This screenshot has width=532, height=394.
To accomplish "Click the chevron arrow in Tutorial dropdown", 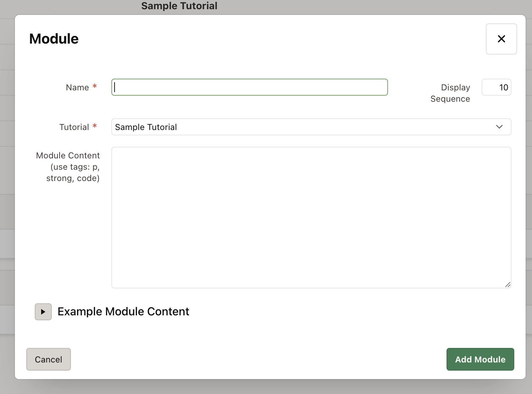I will [499, 127].
